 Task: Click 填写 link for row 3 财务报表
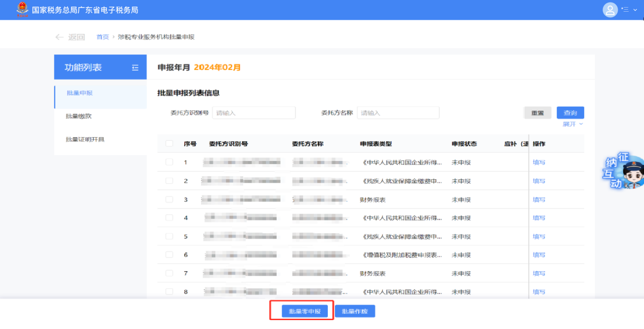pos(539,200)
